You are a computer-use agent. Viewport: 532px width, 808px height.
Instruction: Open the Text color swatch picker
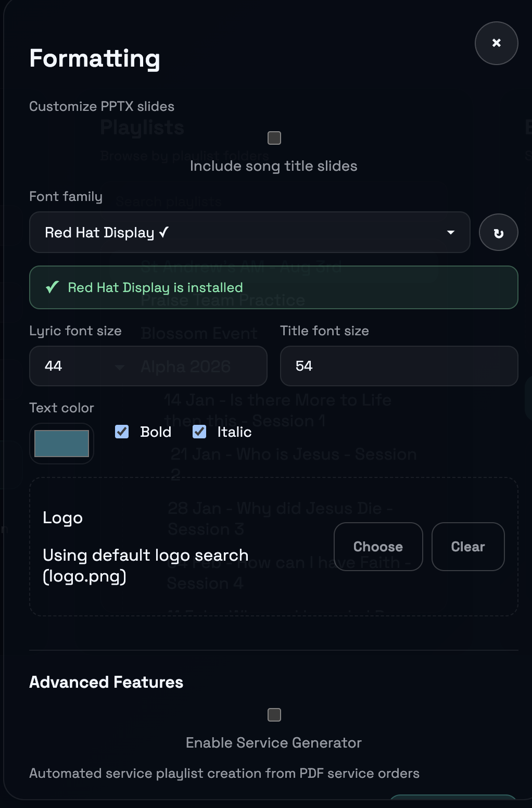[x=61, y=443]
